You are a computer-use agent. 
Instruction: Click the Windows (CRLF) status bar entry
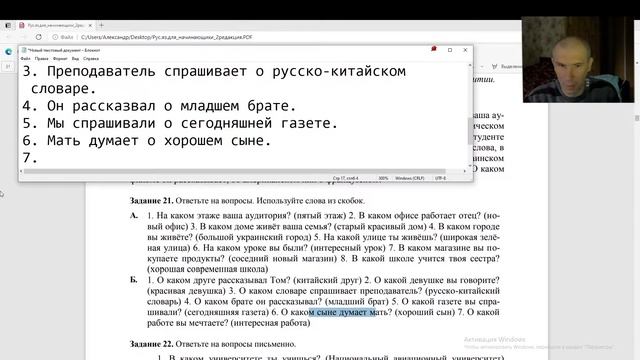click(409, 178)
